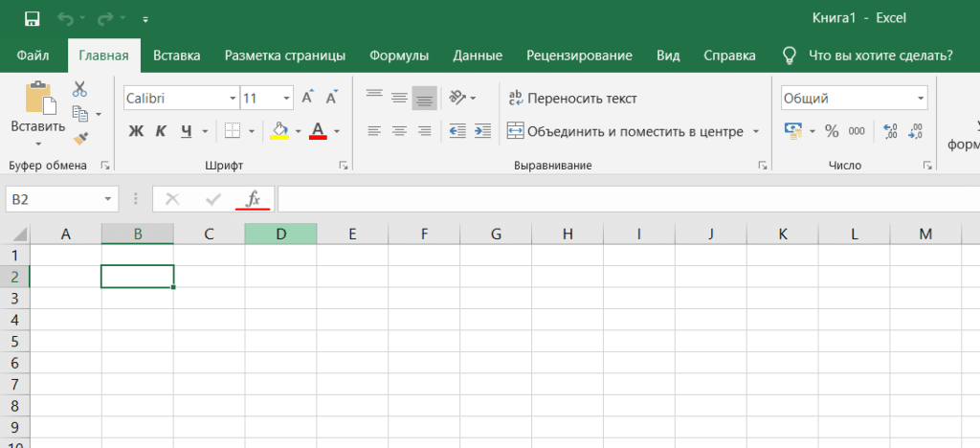This screenshot has width=980, height=448.
Task: Click the Format Painter brush icon
Action: pyautogui.click(x=80, y=138)
